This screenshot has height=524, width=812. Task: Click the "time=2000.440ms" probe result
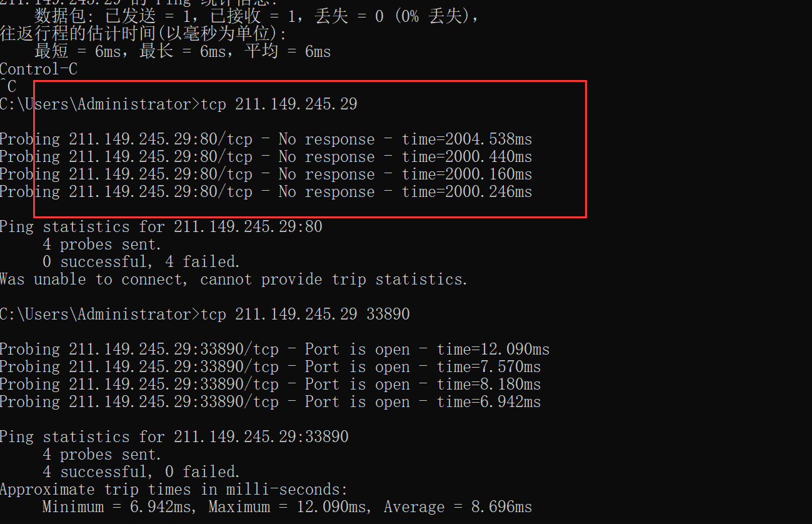pyautogui.click(x=467, y=157)
